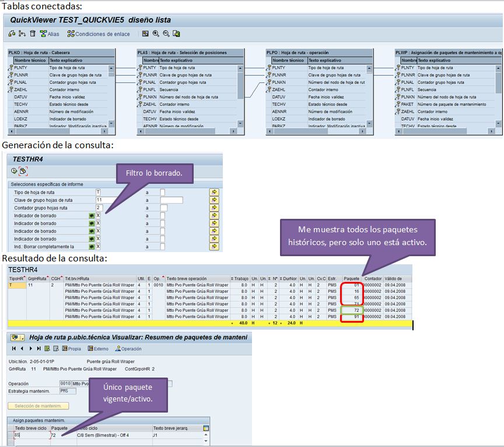Go to first record navigation arrow
504x447 pixels.
[x=14, y=348]
